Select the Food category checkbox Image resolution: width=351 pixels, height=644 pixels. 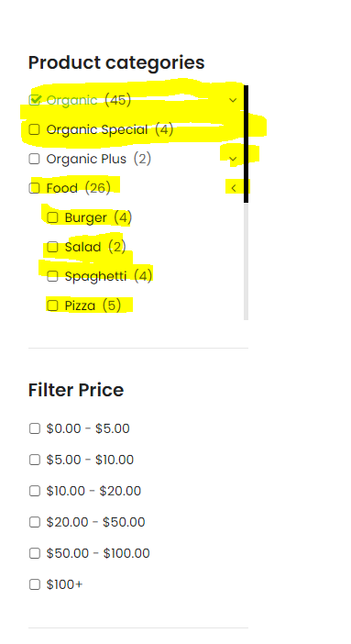35,188
